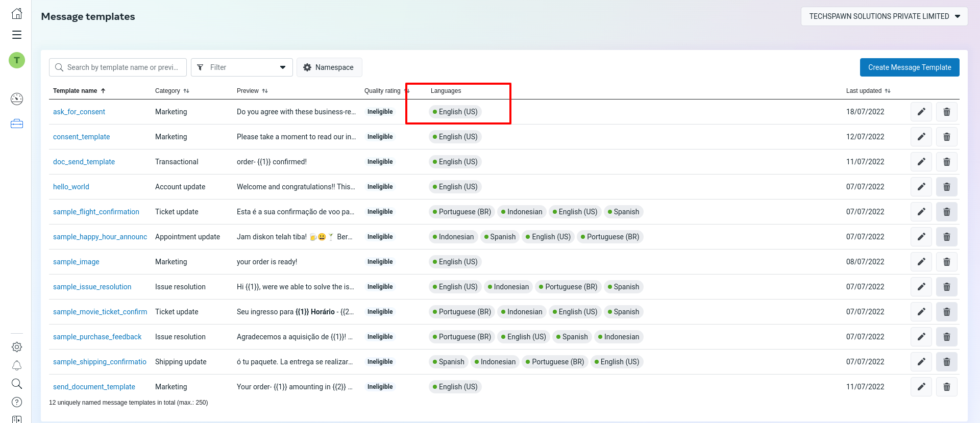
Task: Click the home icon in sidebar
Action: coord(17,14)
